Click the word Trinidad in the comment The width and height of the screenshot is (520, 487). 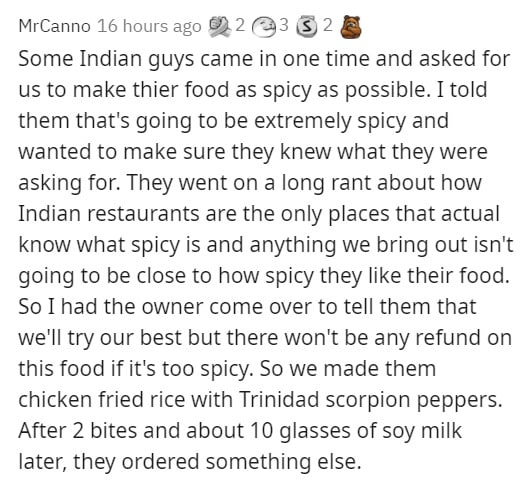coord(279,399)
